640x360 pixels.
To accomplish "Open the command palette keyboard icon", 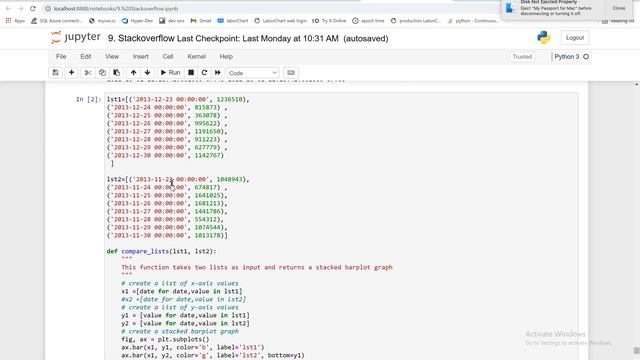I will pyautogui.click(x=291, y=73).
